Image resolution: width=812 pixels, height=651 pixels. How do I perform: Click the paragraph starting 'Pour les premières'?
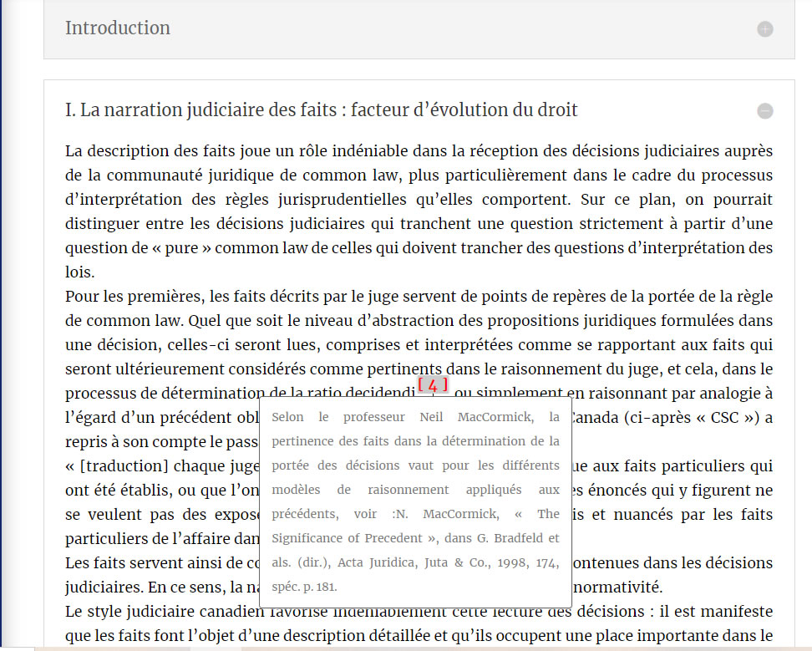pos(418,321)
